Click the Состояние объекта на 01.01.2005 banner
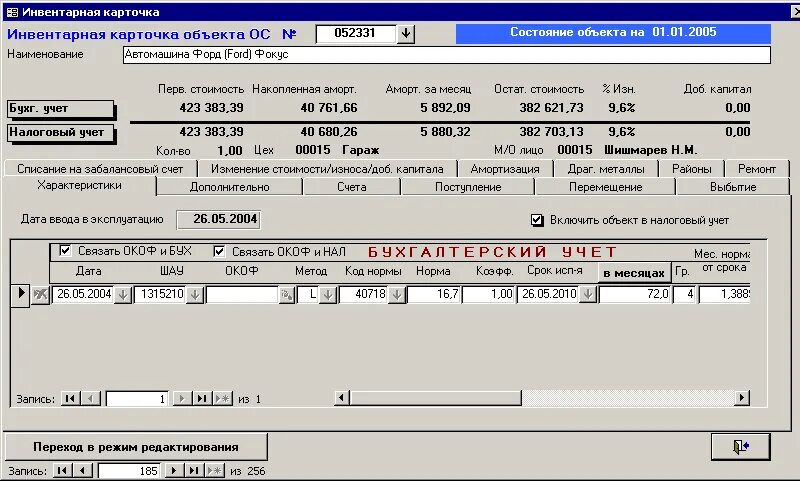Screen dimensions: 800x481 [613, 33]
